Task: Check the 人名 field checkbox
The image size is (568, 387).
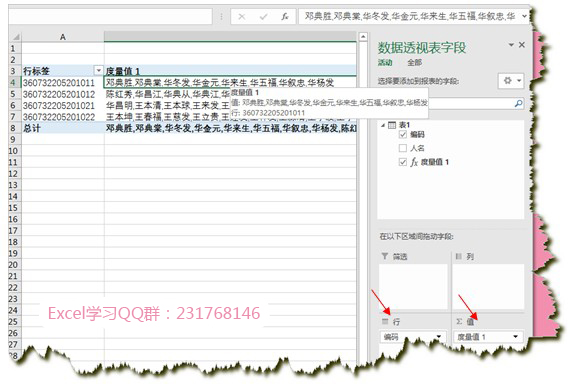Action: 402,148
